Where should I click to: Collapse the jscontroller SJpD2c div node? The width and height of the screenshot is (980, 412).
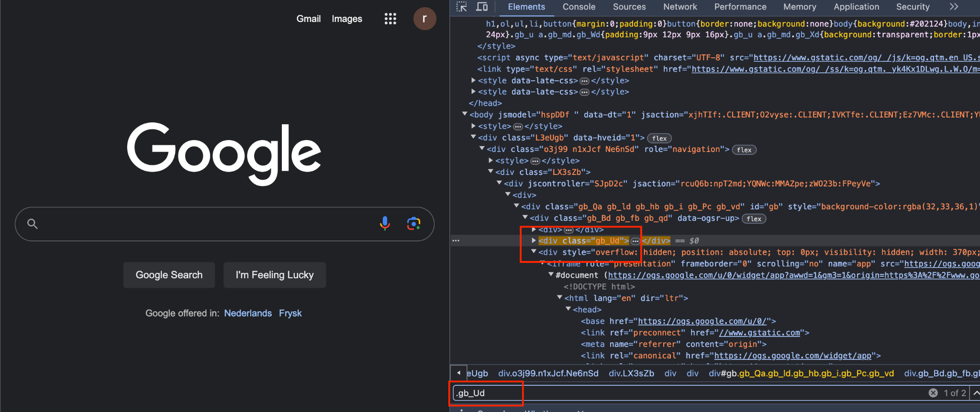[x=499, y=183]
